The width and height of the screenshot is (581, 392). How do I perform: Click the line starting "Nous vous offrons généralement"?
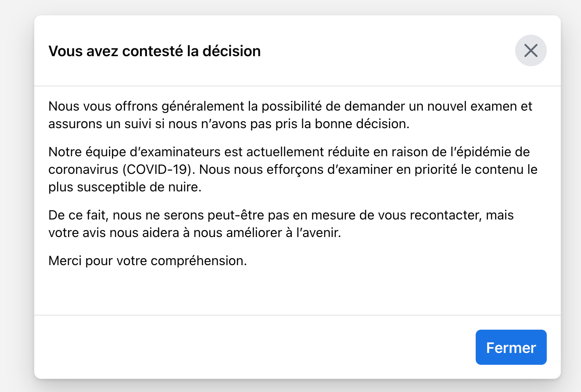pos(290,107)
